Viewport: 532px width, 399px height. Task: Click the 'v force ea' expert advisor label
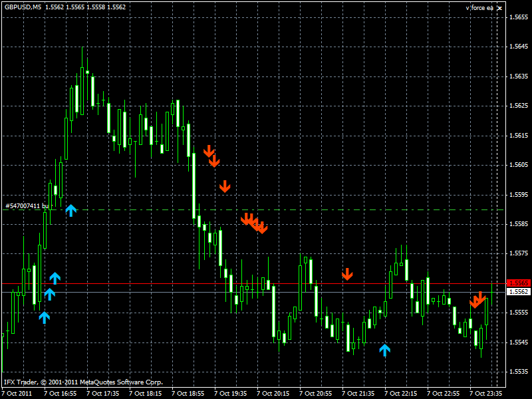tap(479, 8)
